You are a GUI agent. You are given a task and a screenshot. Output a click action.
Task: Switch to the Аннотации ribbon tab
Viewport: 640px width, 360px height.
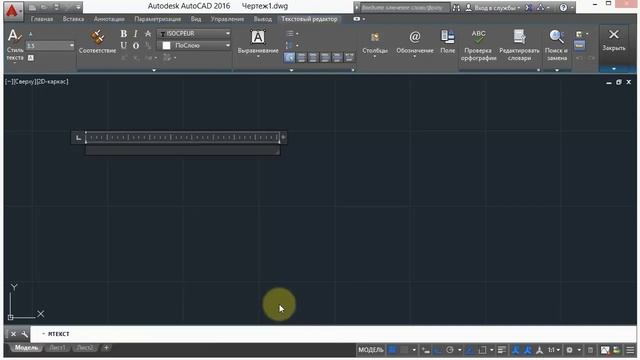tap(109, 19)
